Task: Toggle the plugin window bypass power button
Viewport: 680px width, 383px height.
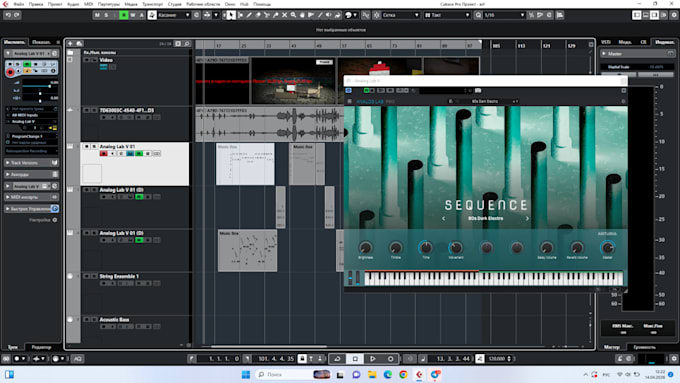Action: tap(348, 91)
